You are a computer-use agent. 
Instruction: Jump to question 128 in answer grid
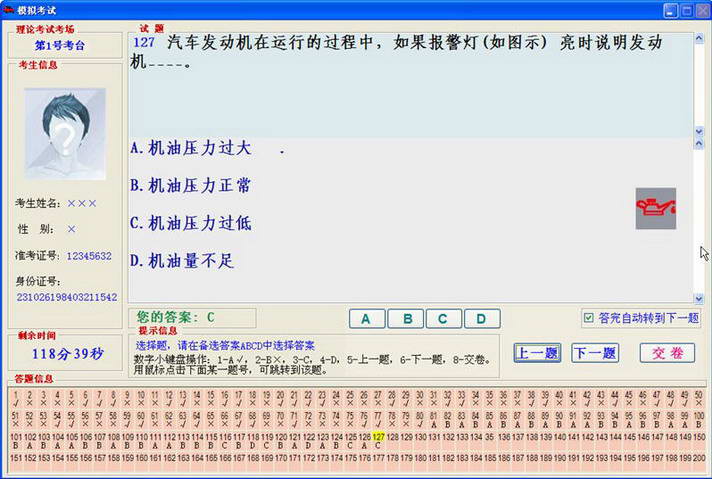392,437
